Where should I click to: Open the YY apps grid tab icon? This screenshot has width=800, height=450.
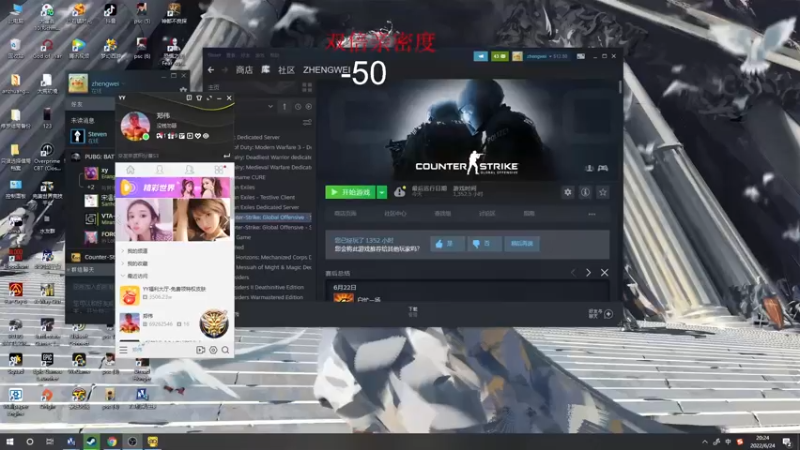click(219, 170)
